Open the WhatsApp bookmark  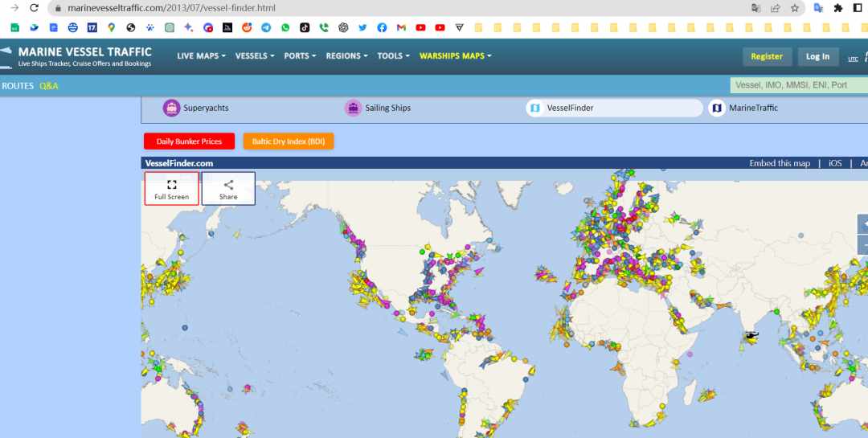click(x=285, y=27)
